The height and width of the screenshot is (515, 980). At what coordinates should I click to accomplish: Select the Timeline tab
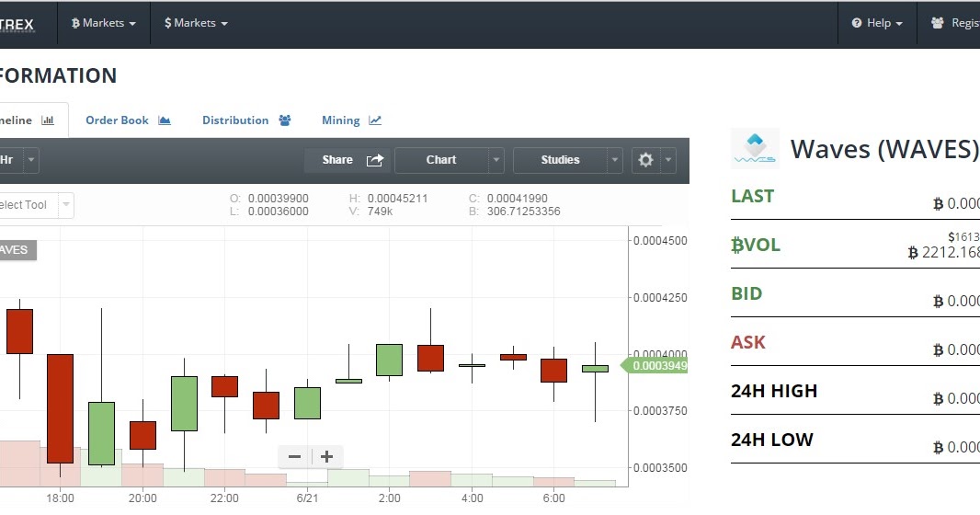[28, 120]
